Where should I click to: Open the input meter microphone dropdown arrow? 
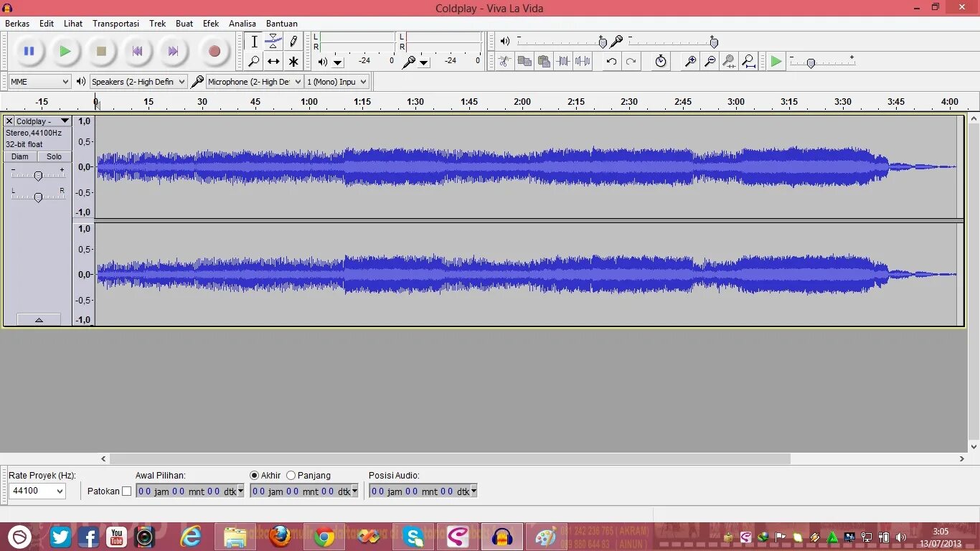[x=424, y=63]
